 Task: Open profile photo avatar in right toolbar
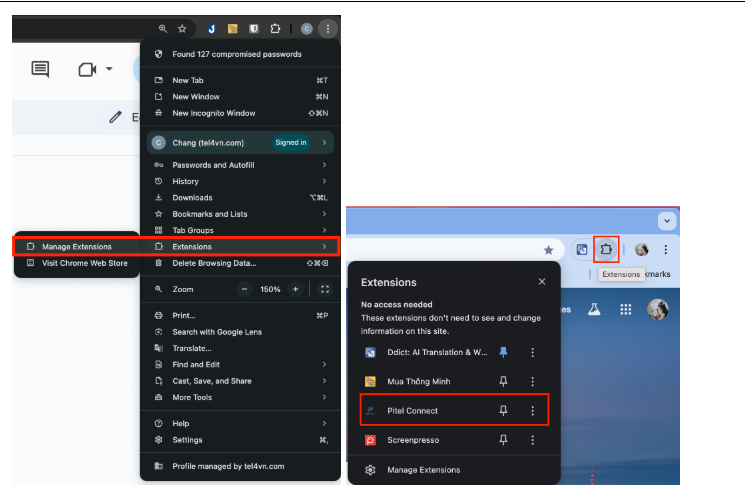[641, 249]
